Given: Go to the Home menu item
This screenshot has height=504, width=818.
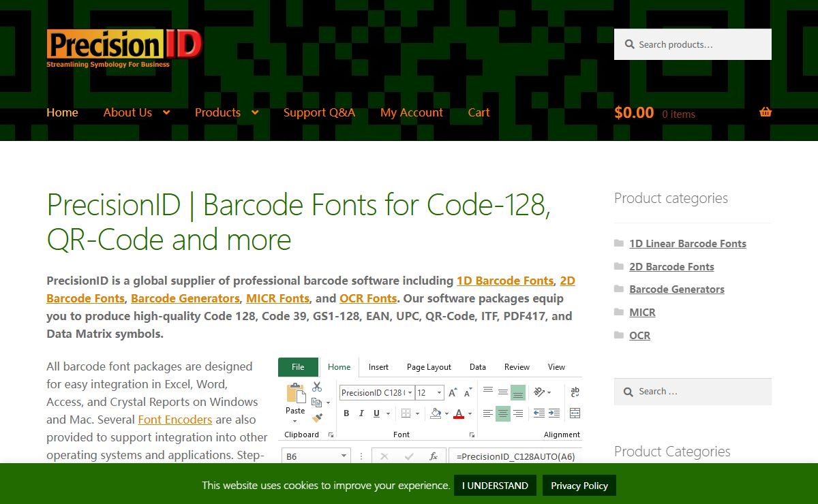Looking at the screenshot, I should (62, 112).
